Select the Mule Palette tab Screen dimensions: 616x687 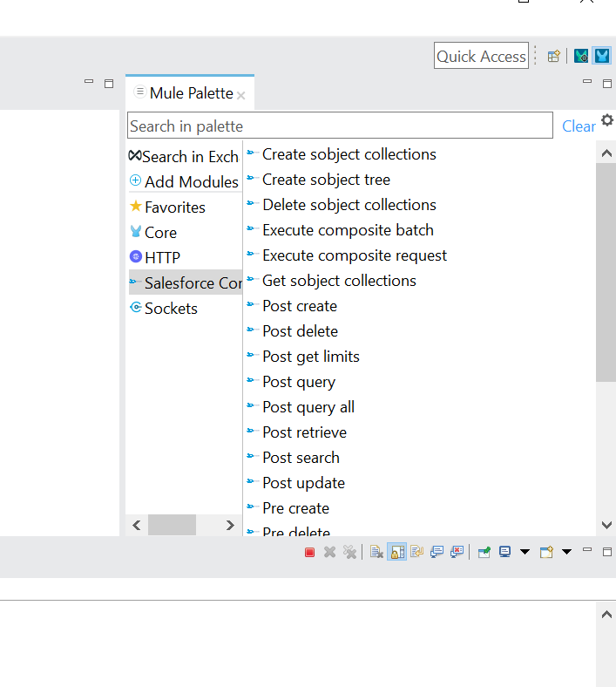[x=190, y=93]
